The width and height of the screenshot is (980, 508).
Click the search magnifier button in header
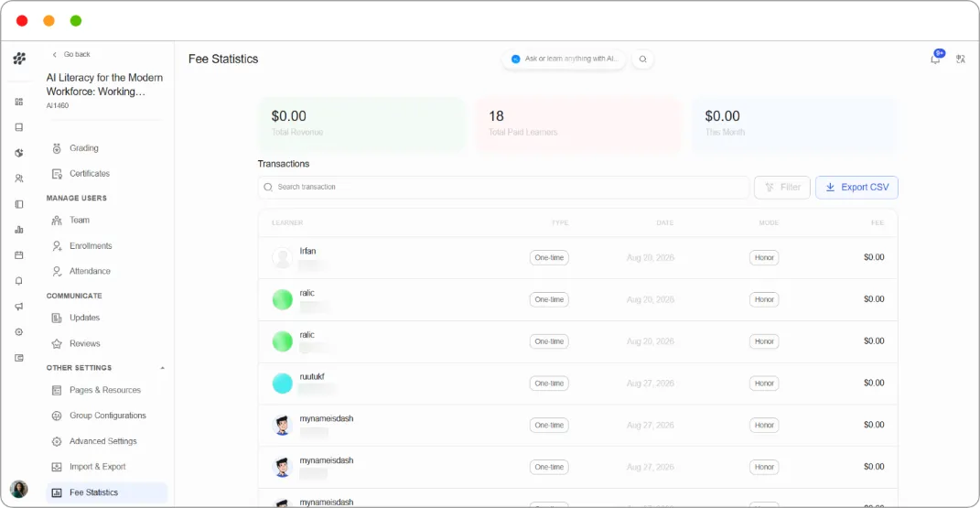click(642, 59)
